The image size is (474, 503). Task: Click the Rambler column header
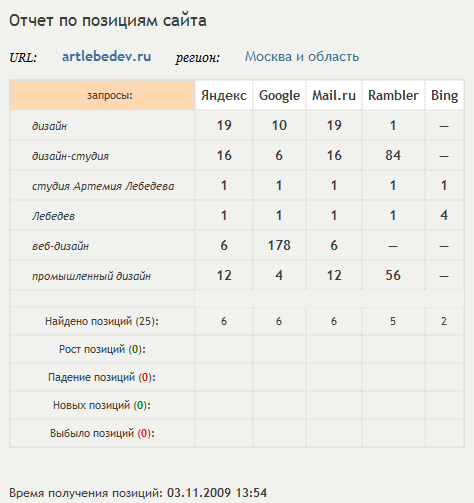tap(393, 96)
